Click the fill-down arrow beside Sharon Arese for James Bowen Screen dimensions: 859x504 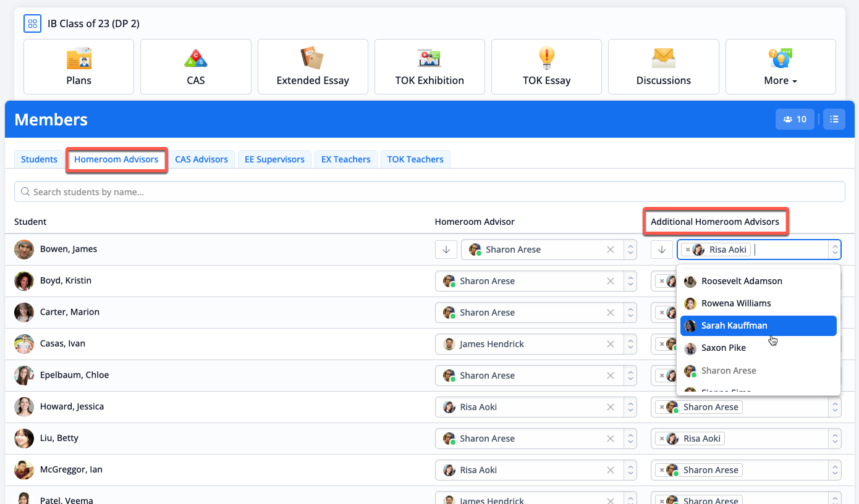tap(446, 250)
